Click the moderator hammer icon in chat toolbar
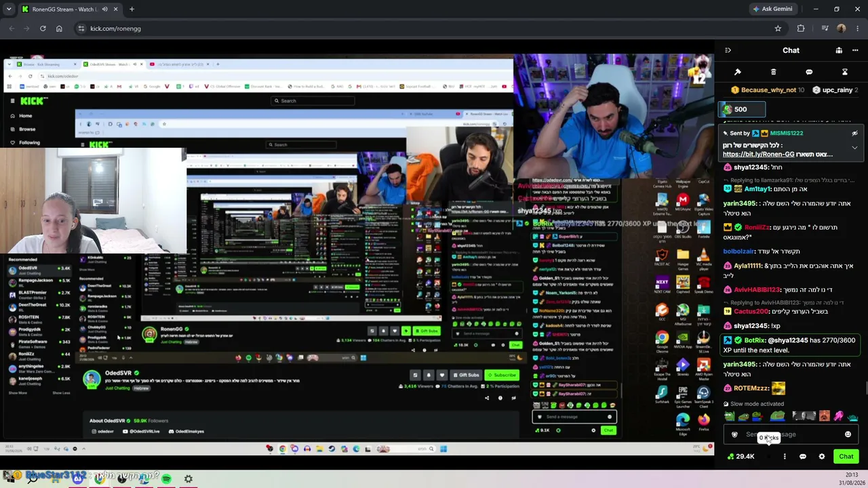The image size is (868, 488). coord(738,72)
